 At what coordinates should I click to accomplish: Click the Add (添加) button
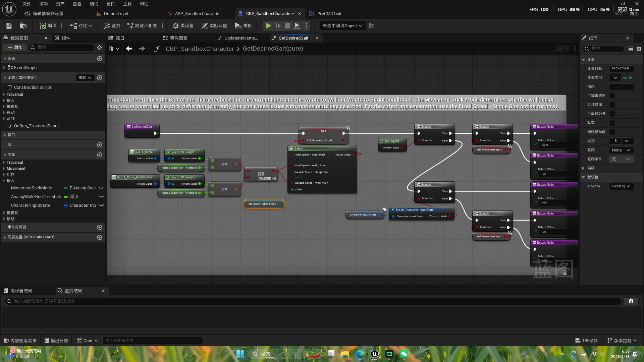[15, 48]
